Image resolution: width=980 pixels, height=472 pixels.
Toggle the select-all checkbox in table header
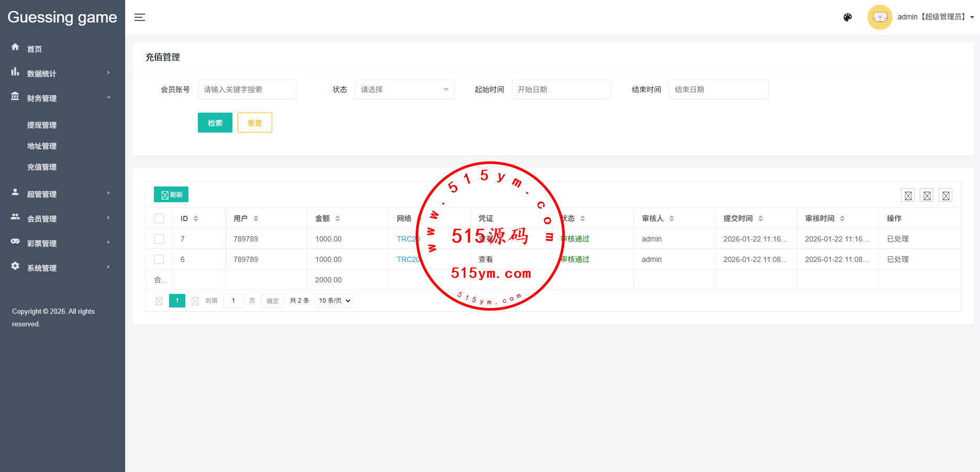tap(159, 218)
